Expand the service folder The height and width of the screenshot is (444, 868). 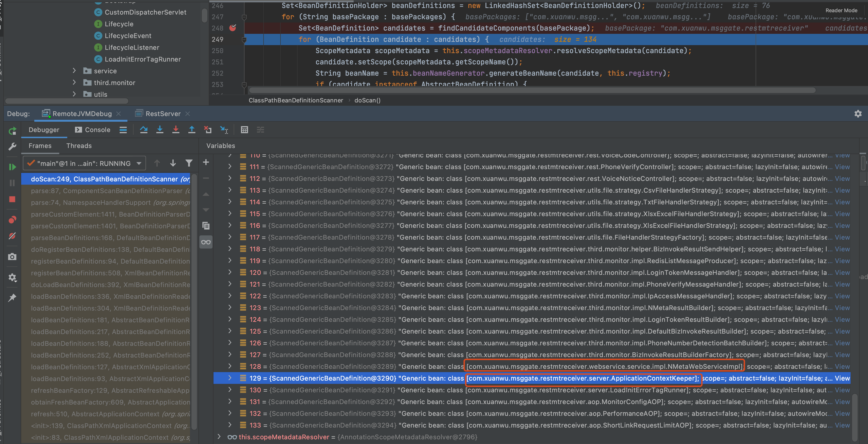tap(74, 71)
